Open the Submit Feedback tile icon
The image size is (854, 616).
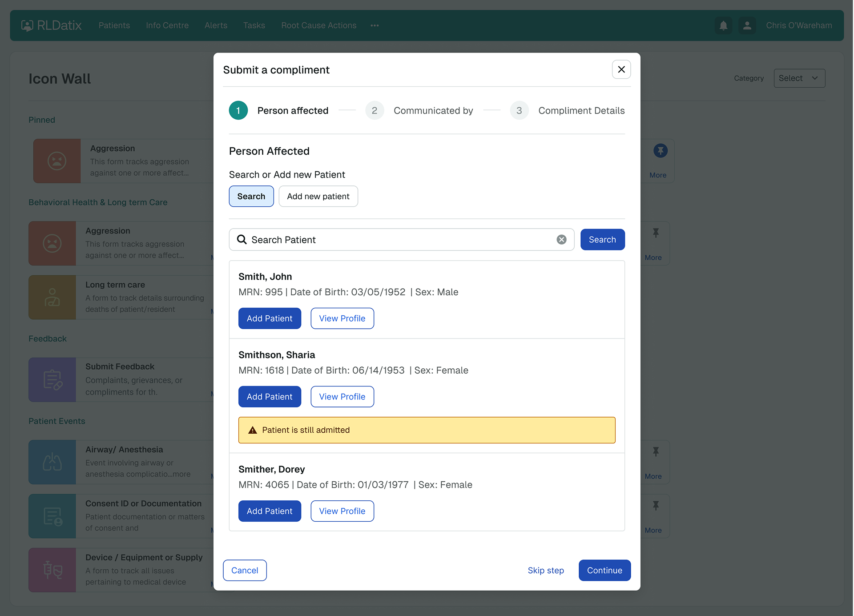click(x=52, y=380)
